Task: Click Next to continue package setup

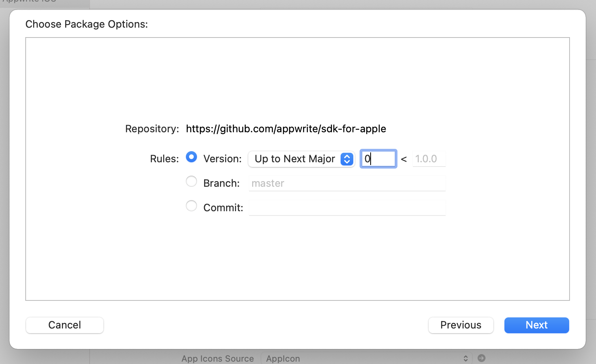Action: tap(536, 325)
